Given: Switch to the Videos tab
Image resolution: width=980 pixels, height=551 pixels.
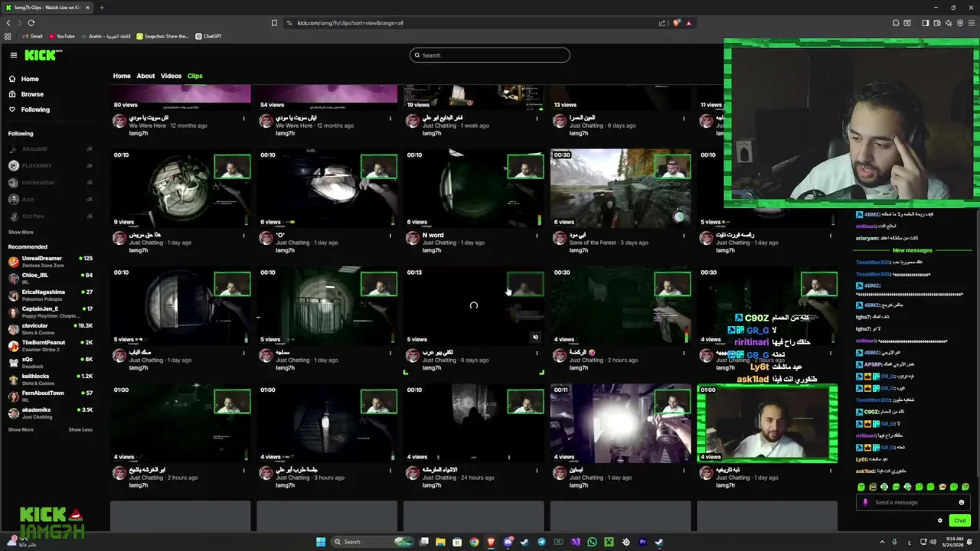Looking at the screenshot, I should coord(171,76).
